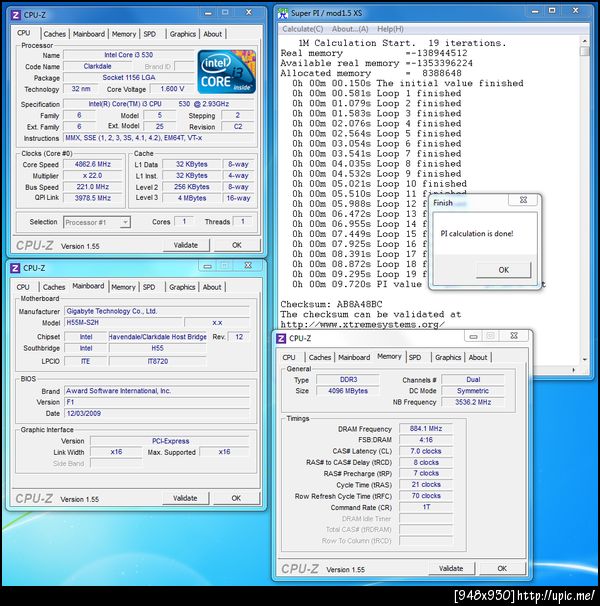
Task: Click the Command Rate value 1T
Action: (426, 507)
